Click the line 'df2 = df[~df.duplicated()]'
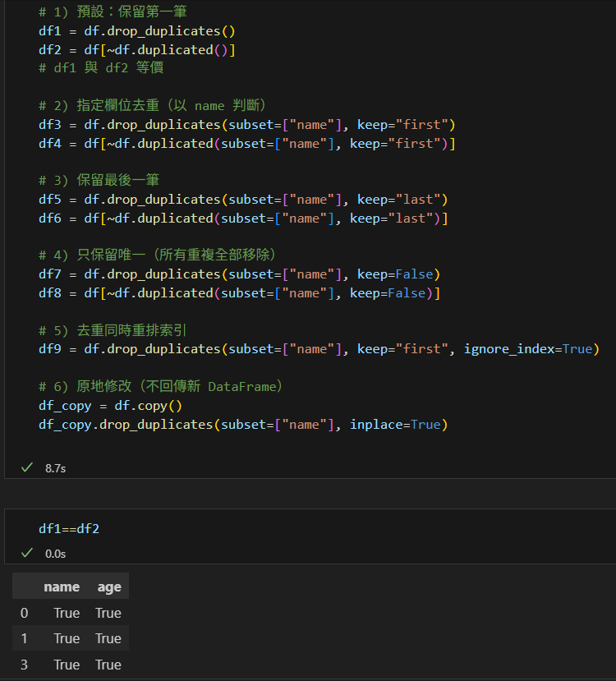616x681 pixels. (136, 50)
